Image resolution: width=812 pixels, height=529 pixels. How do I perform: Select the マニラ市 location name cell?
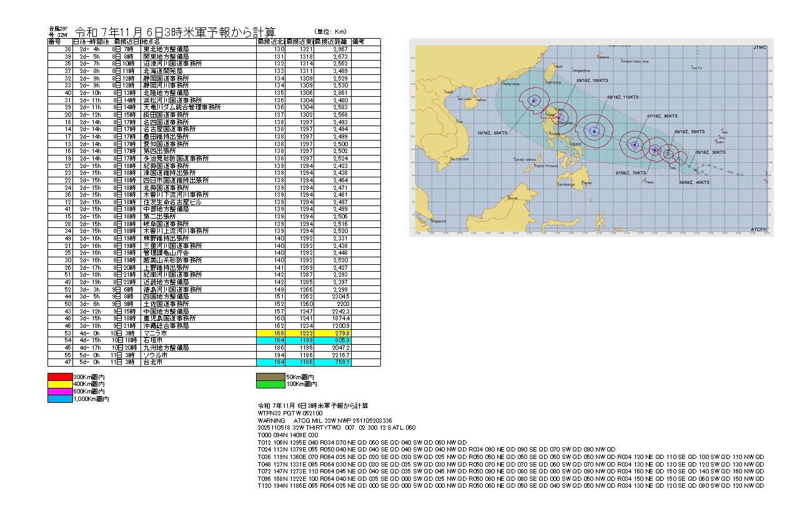(199, 334)
